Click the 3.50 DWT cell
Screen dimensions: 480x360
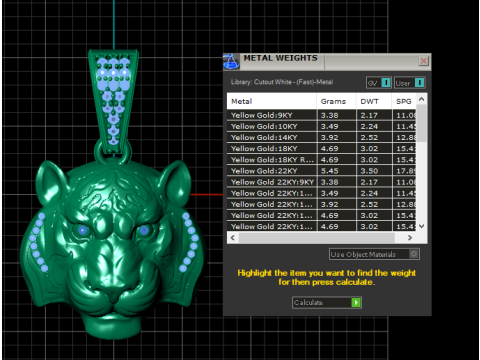coord(374,171)
